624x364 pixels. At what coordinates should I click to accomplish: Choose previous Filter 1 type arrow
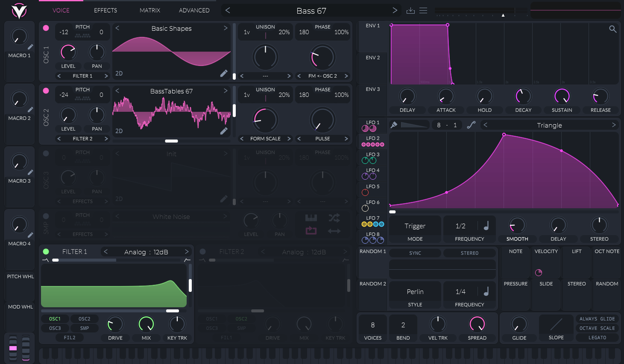click(106, 252)
